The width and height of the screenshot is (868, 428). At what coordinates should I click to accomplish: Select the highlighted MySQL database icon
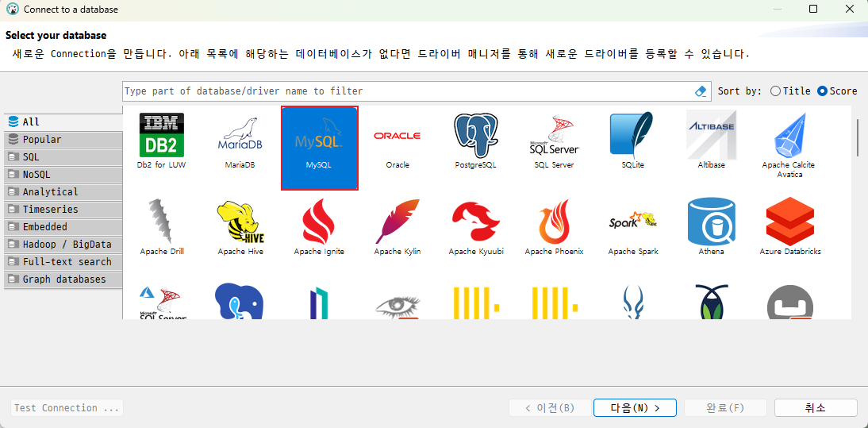pyautogui.click(x=320, y=148)
